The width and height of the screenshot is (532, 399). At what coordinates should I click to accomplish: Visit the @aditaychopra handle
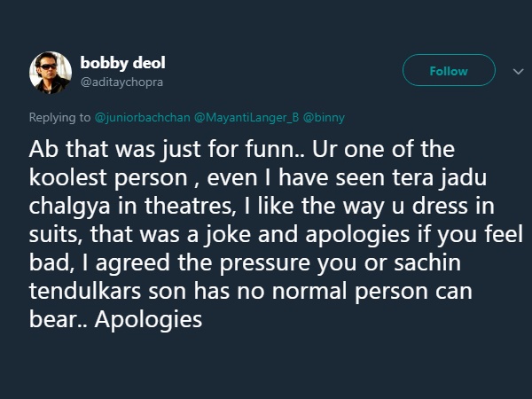pyautogui.click(x=121, y=82)
